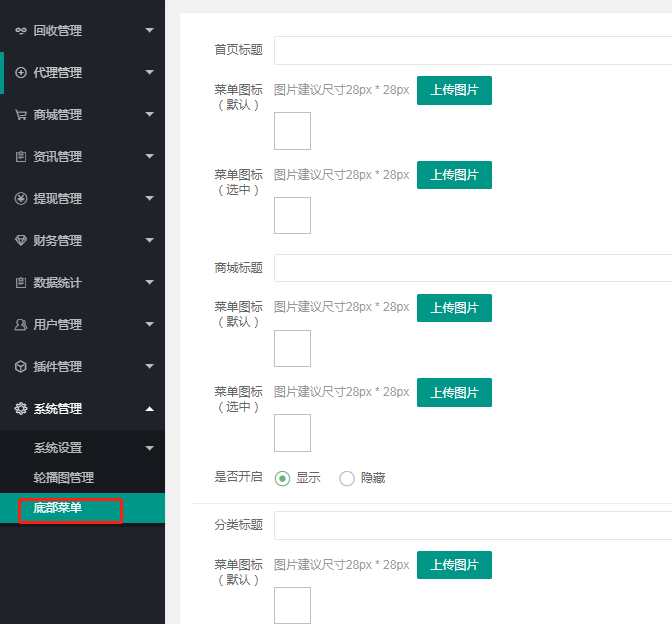This screenshot has height=624, width=672.
Task: Open the 资讯管理 menu
Action: [82, 156]
